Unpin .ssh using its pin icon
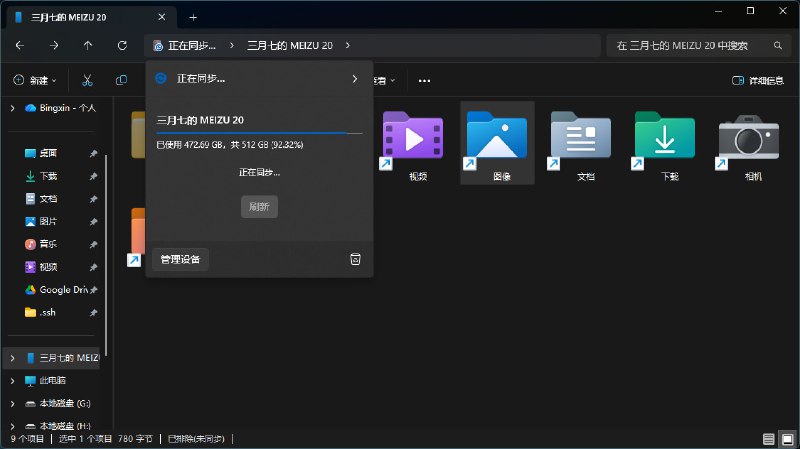This screenshot has height=449, width=800. click(93, 313)
